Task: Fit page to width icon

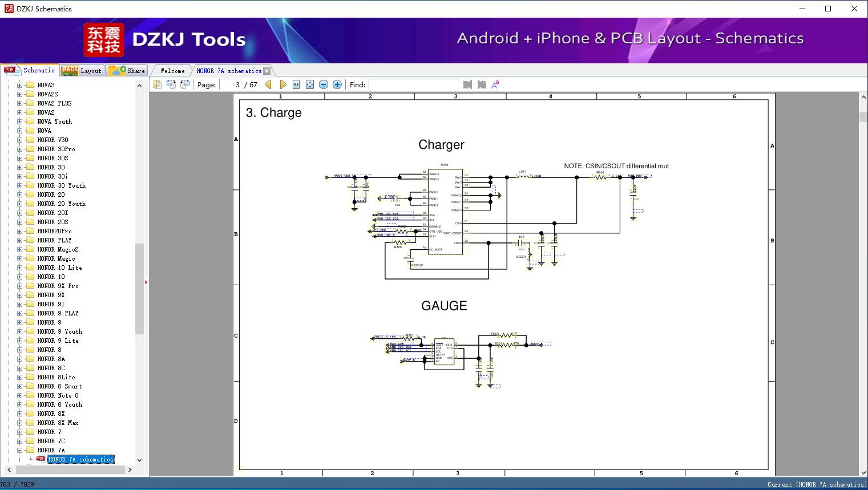Action: (x=296, y=84)
